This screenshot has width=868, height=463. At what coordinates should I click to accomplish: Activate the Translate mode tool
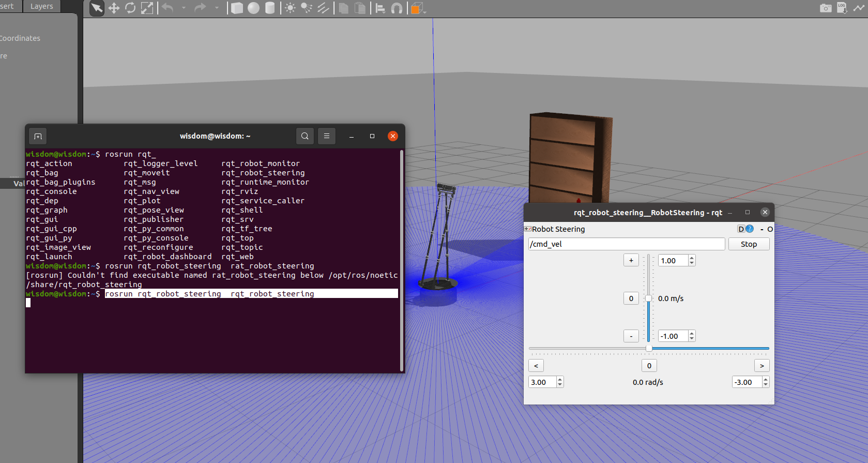[x=114, y=8]
